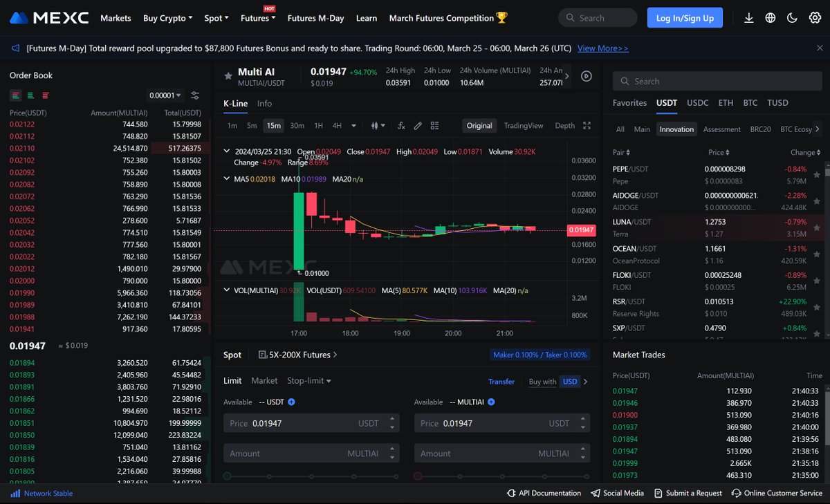Open API Documentation link
The height and width of the screenshot is (504, 830).
pos(544,494)
